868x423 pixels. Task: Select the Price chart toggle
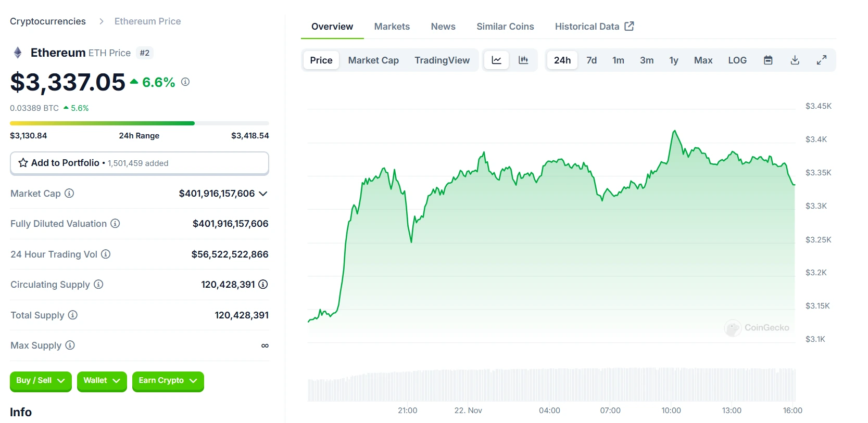pos(321,60)
